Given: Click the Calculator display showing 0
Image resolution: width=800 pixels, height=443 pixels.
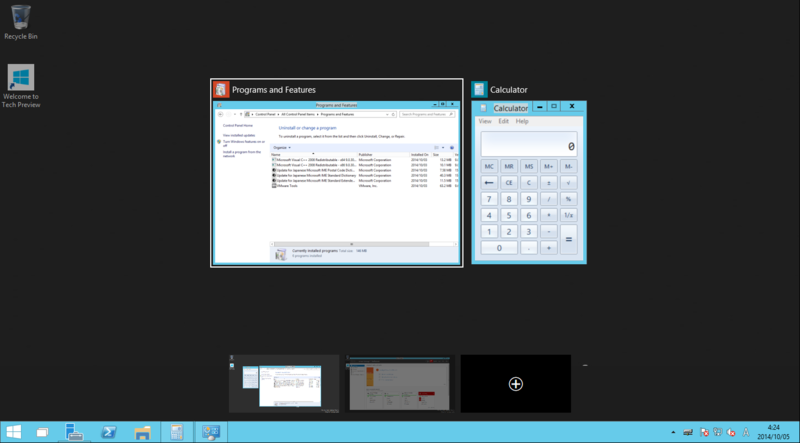Looking at the screenshot, I should [x=529, y=144].
